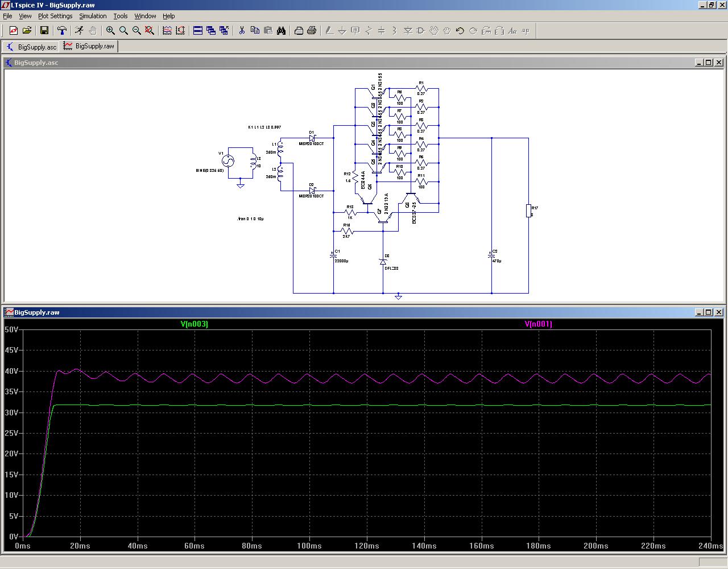Click the New Schematic icon
This screenshot has width=728, height=569.
[13, 31]
